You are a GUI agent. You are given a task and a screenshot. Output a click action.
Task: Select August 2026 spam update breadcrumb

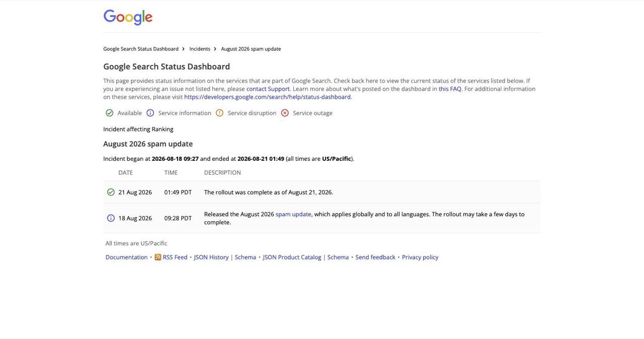click(x=251, y=49)
